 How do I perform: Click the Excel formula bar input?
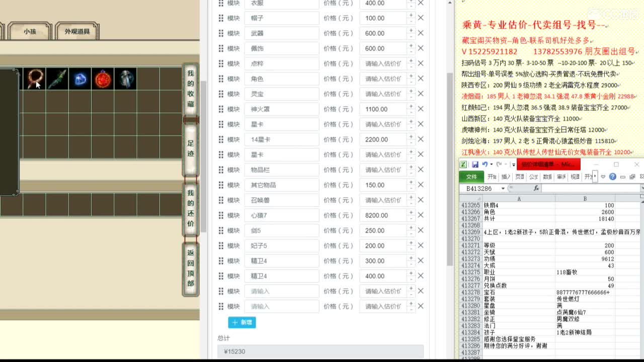click(x=590, y=188)
